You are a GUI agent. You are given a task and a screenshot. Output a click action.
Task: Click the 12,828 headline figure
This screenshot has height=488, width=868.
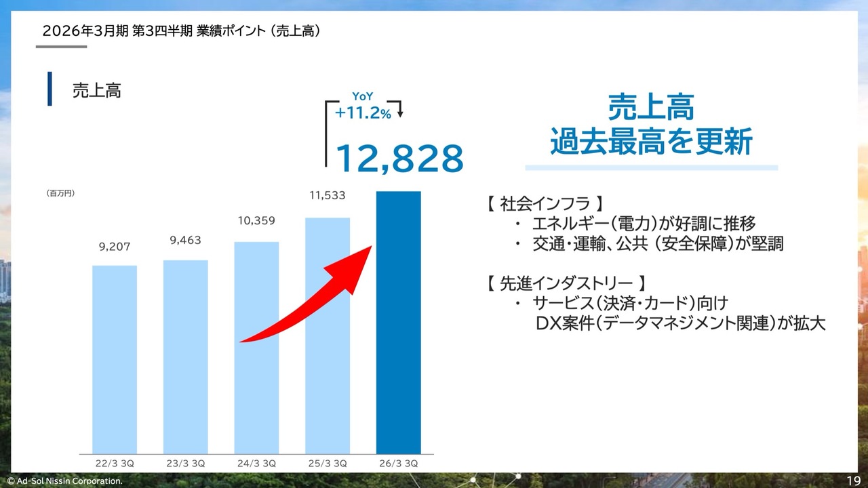coord(399,159)
